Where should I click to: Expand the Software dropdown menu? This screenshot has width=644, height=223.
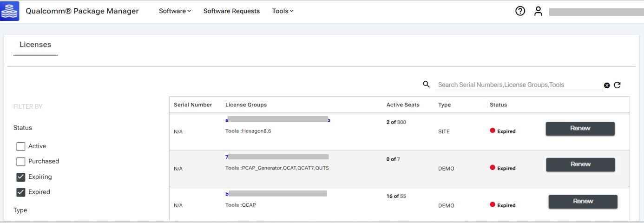tap(175, 11)
